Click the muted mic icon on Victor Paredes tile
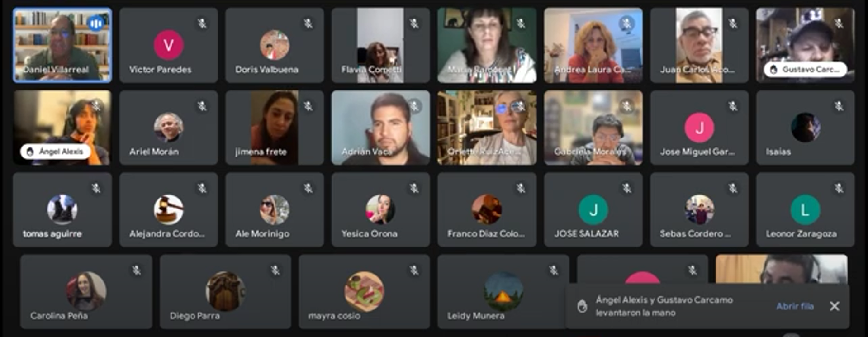868x337 pixels. pyautogui.click(x=202, y=24)
